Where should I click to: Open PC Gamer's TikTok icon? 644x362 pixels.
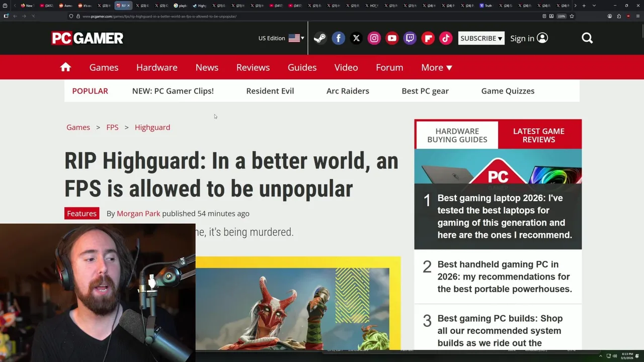coord(446,38)
